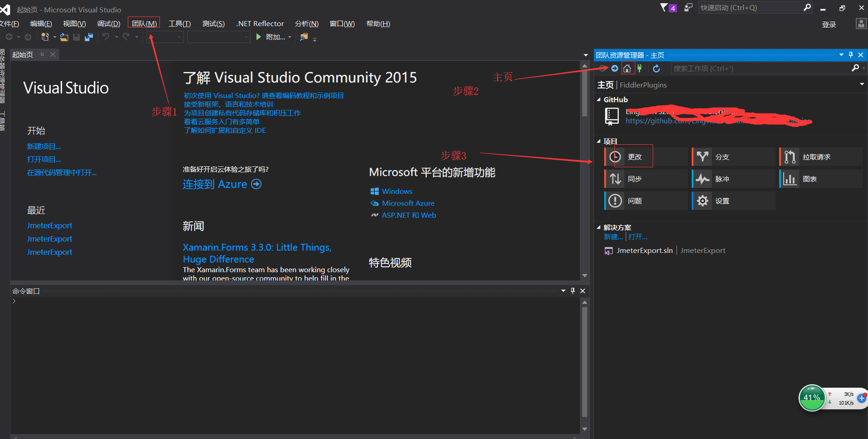Viewport: 868px width, 439px height.
Task: Click the green Manage Connections plug icon
Action: click(640, 68)
